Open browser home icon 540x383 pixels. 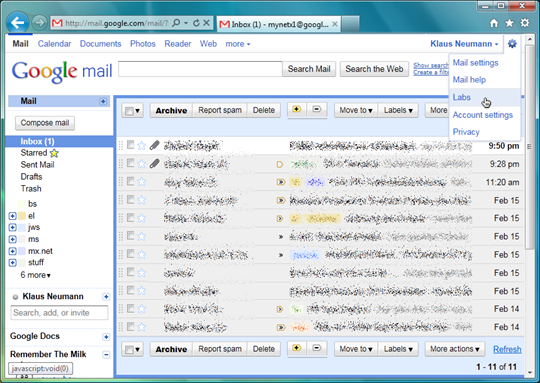click(494, 23)
